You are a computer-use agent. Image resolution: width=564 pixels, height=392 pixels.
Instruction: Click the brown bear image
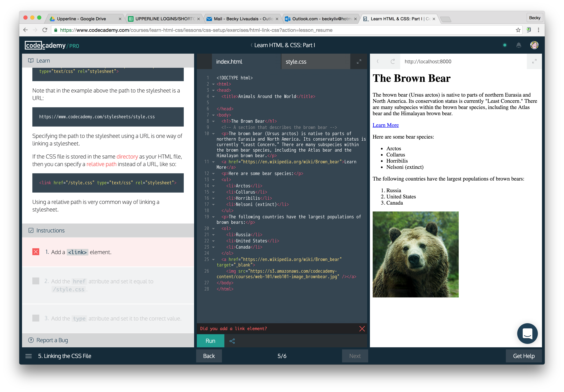coord(415,255)
